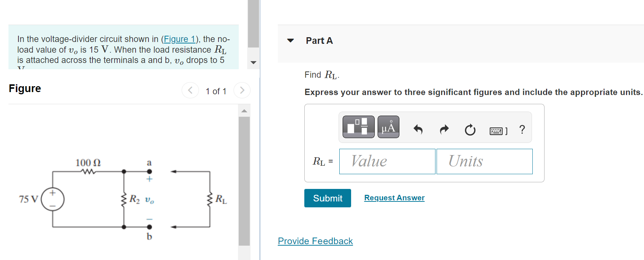644x260 pixels.
Task: Open answer help via question mark icon
Action: point(522,129)
